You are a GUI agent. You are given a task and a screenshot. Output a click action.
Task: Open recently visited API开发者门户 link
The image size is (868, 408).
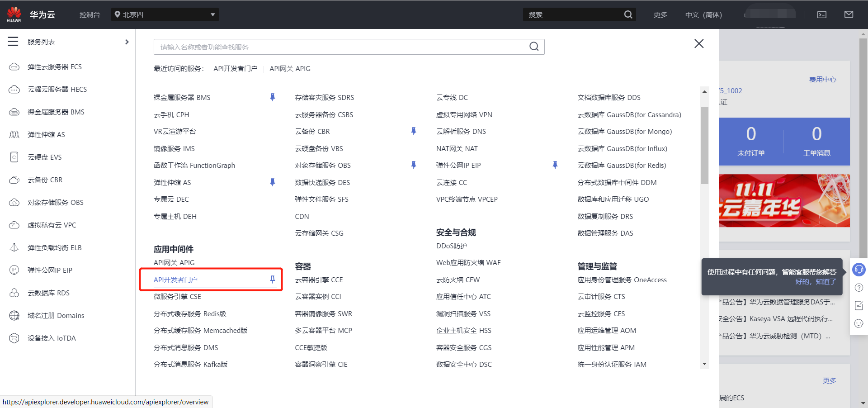point(236,69)
